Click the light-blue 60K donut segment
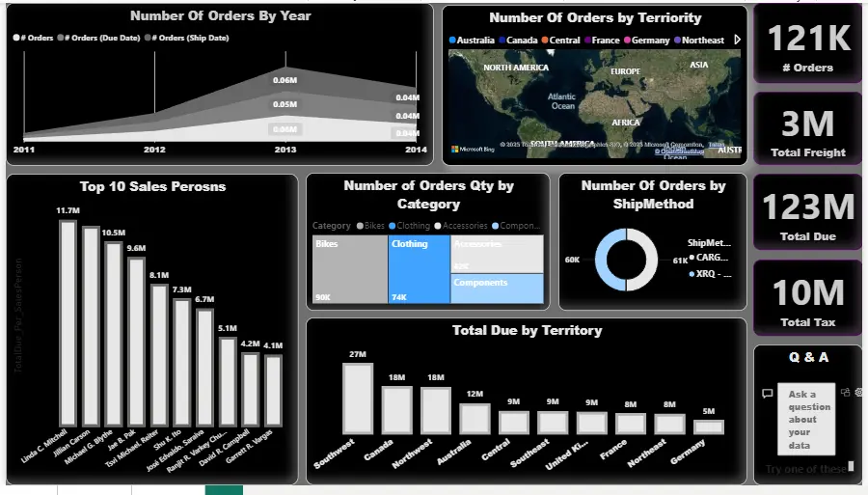The width and height of the screenshot is (868, 495). [601, 260]
